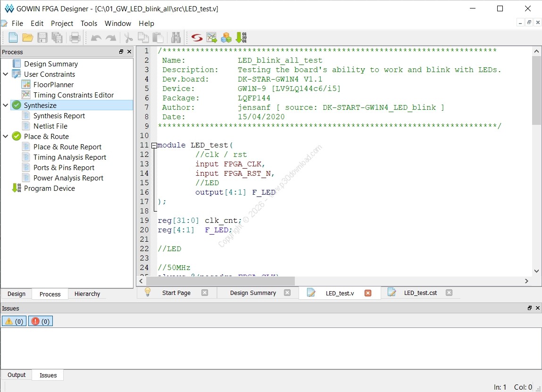Close the LED_test.v tab
Screen dimensions: 542x392
click(368, 293)
